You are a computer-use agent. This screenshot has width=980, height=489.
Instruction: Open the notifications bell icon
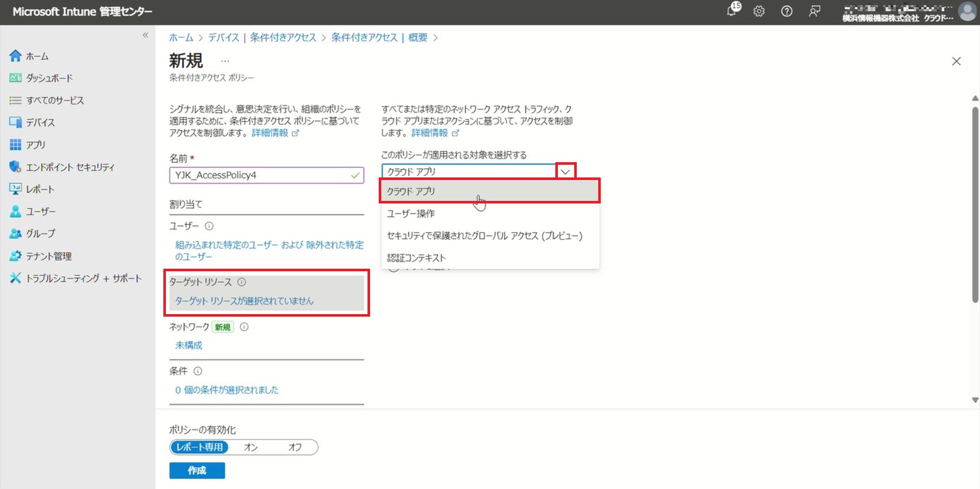click(732, 11)
